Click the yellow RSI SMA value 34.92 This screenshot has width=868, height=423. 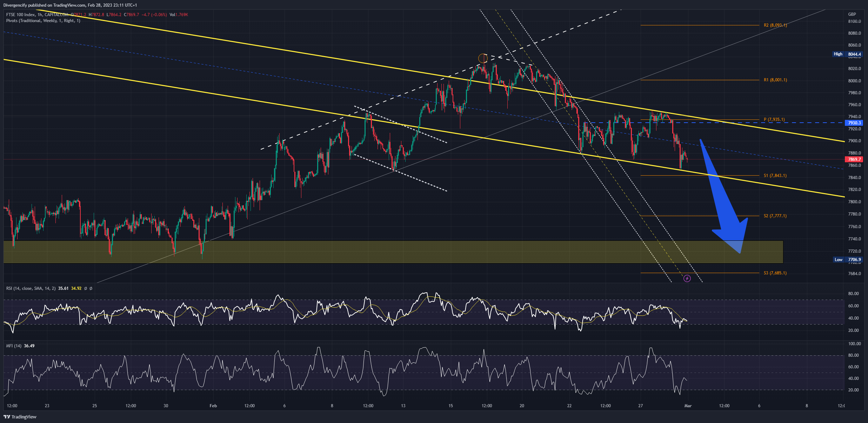pos(76,288)
